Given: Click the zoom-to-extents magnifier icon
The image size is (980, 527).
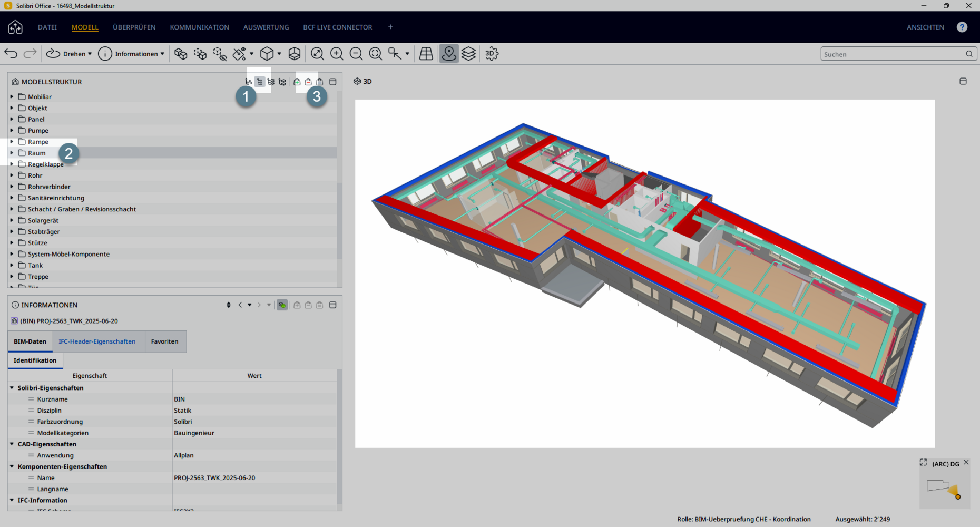Looking at the screenshot, I should click(317, 54).
